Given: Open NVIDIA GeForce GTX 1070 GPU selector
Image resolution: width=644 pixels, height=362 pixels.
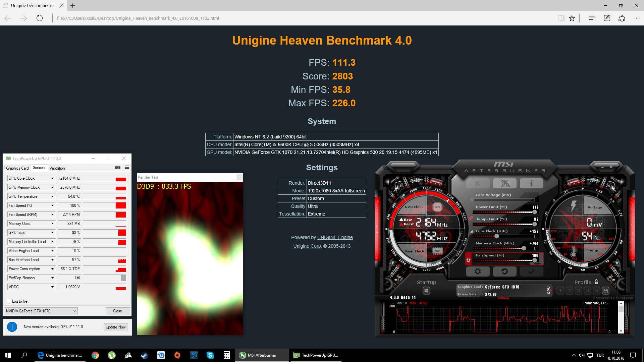Looking at the screenshot, I should point(41,311).
